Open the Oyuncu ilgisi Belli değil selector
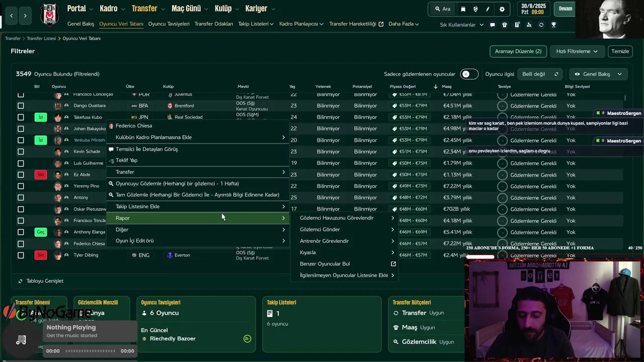This screenshot has height=362, width=644. point(540,74)
